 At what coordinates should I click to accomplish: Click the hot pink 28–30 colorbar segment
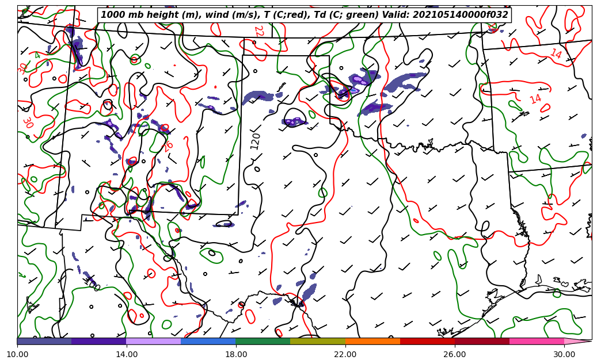click(536, 341)
